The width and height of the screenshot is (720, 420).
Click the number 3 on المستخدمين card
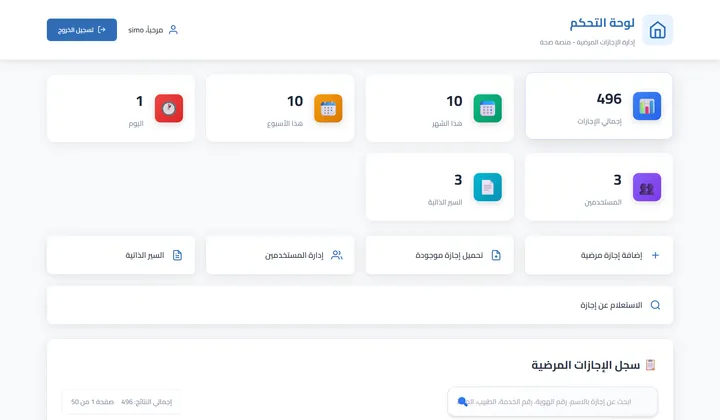coord(618,180)
